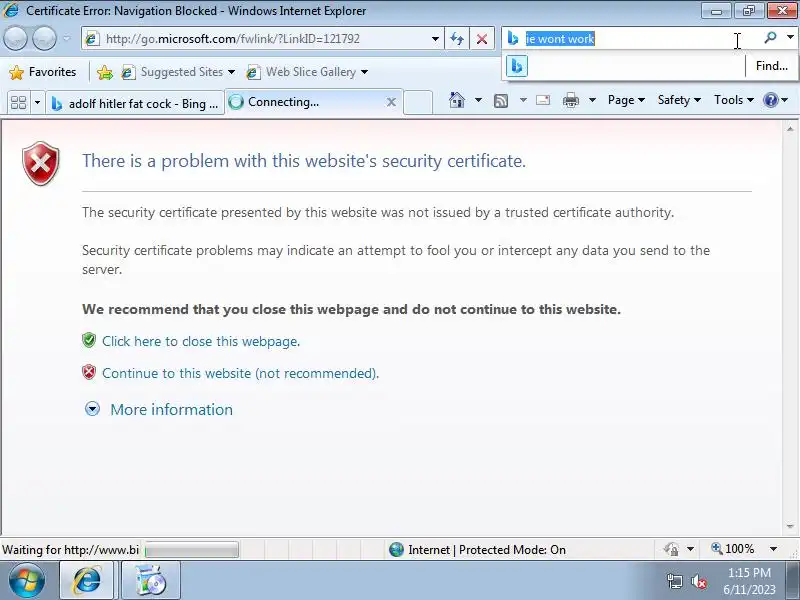
Task: Open the zoom level dropdown arrow
Action: (773, 549)
